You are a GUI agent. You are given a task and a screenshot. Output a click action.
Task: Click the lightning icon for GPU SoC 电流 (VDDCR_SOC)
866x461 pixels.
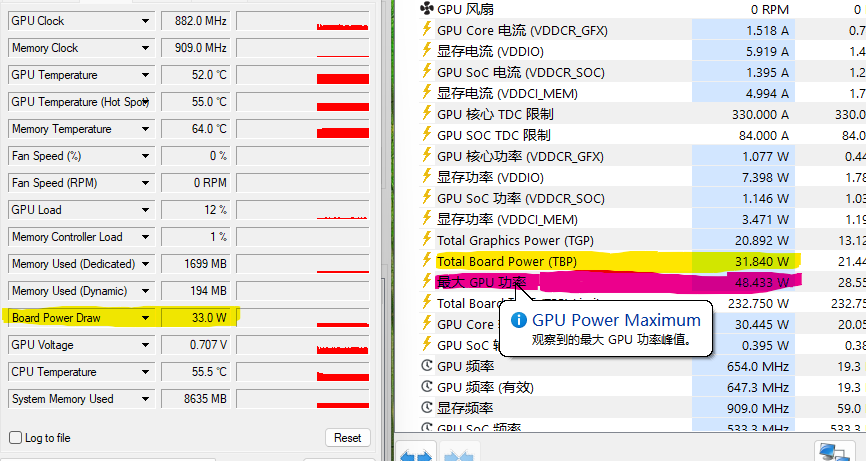[x=426, y=71]
